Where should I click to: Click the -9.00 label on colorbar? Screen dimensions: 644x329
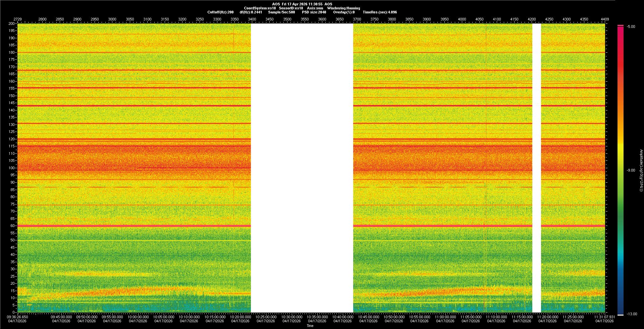tap(631, 171)
